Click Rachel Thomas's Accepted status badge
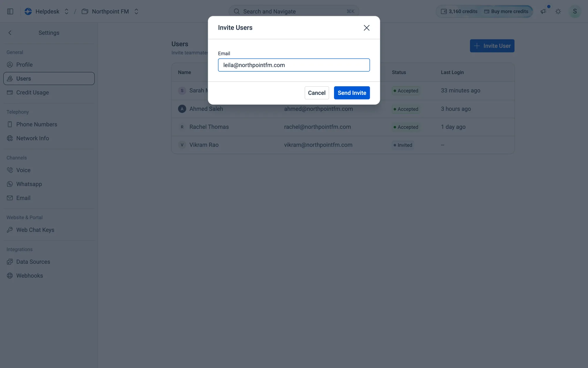Viewport: 588px width, 368px height. pyautogui.click(x=406, y=127)
